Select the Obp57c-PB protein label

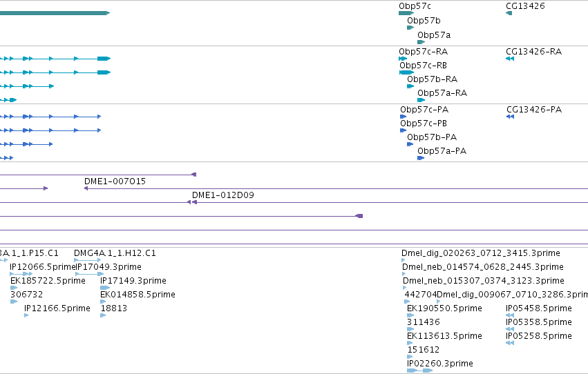click(x=424, y=124)
